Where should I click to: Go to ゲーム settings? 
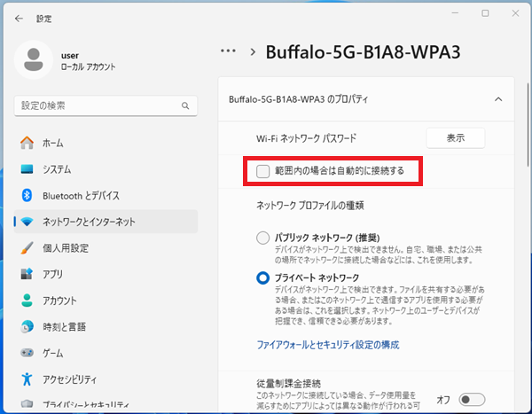click(x=106, y=353)
